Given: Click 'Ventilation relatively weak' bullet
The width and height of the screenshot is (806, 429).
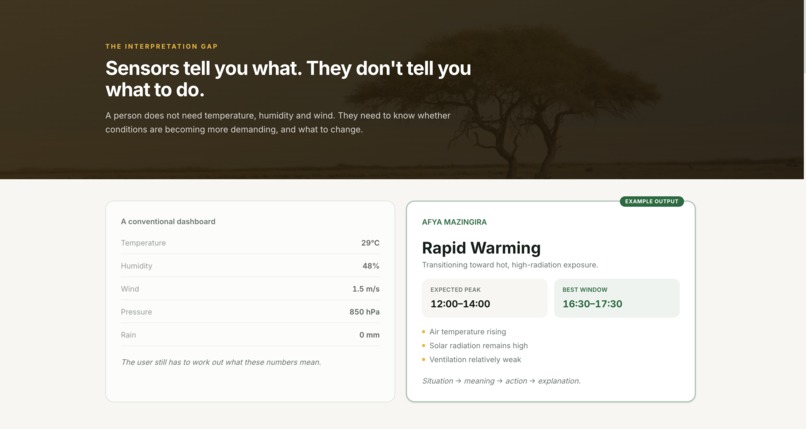Looking at the screenshot, I should point(475,360).
